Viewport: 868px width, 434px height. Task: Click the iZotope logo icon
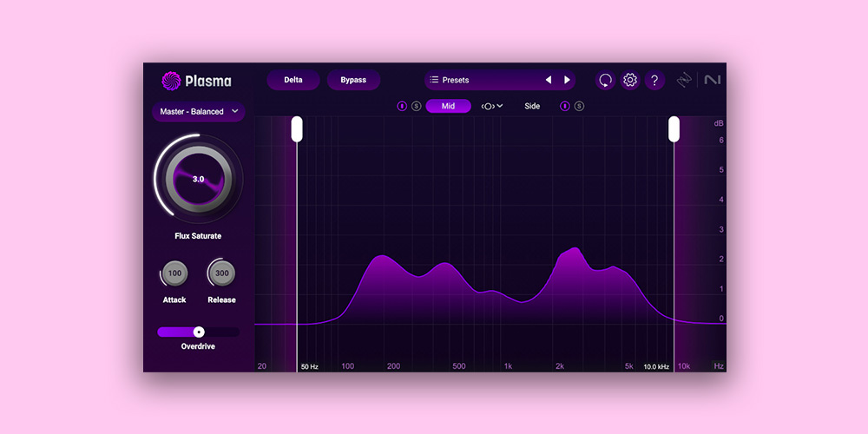point(684,80)
